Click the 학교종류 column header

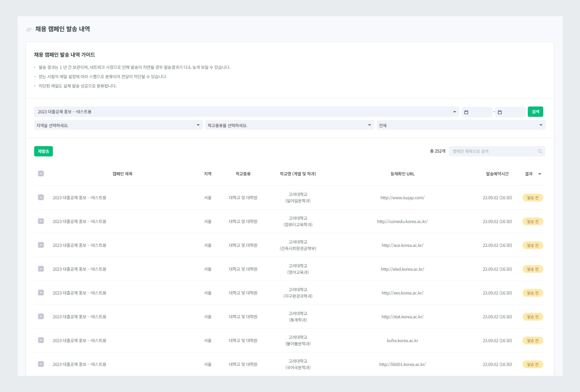click(x=243, y=174)
